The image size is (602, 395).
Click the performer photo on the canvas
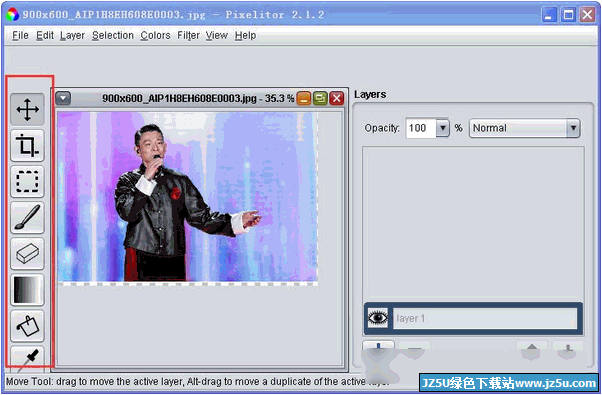(x=187, y=196)
